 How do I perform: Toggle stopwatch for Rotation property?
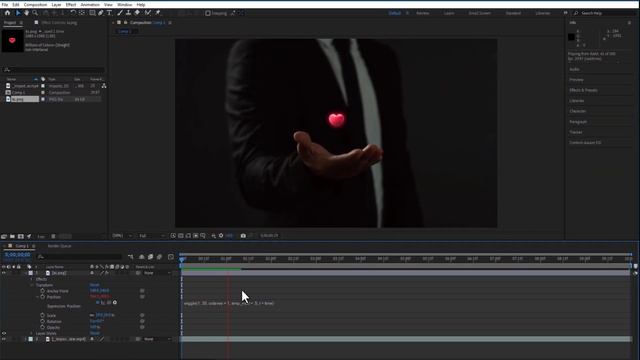42,321
